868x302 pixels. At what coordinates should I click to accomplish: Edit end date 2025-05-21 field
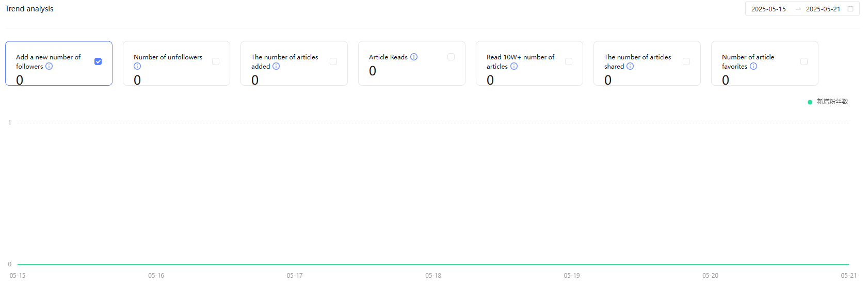(x=823, y=9)
